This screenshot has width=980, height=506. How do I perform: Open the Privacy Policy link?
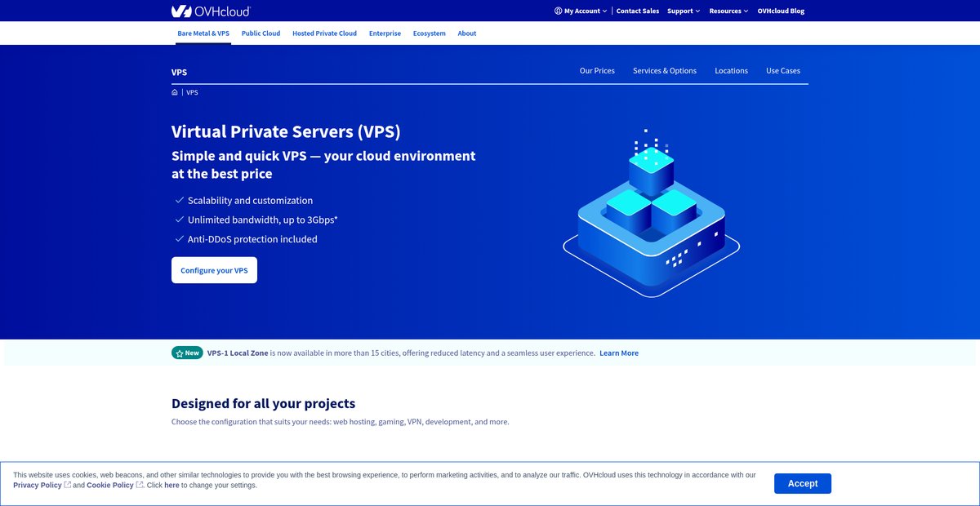tap(38, 485)
